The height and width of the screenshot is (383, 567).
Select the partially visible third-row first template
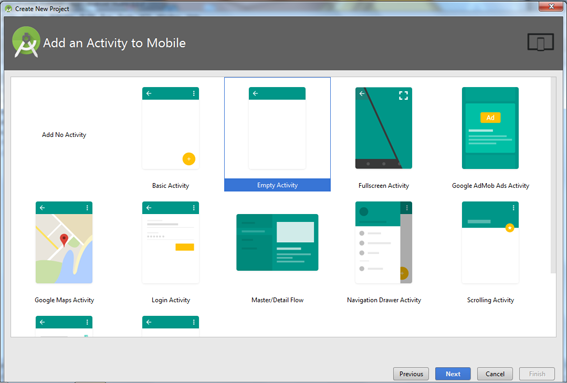64,326
